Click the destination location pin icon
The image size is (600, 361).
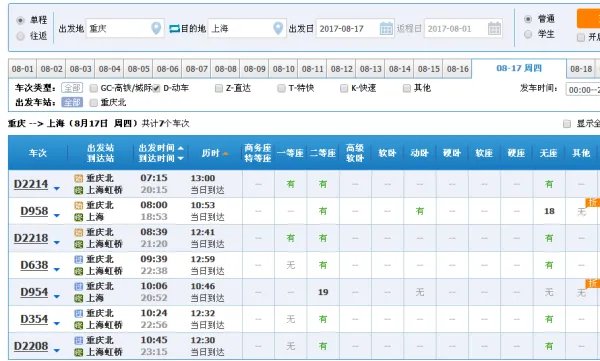pos(278,28)
